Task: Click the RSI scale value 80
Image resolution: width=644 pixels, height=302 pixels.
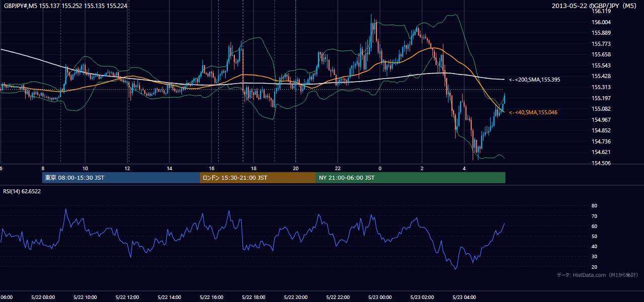Action: click(595, 206)
